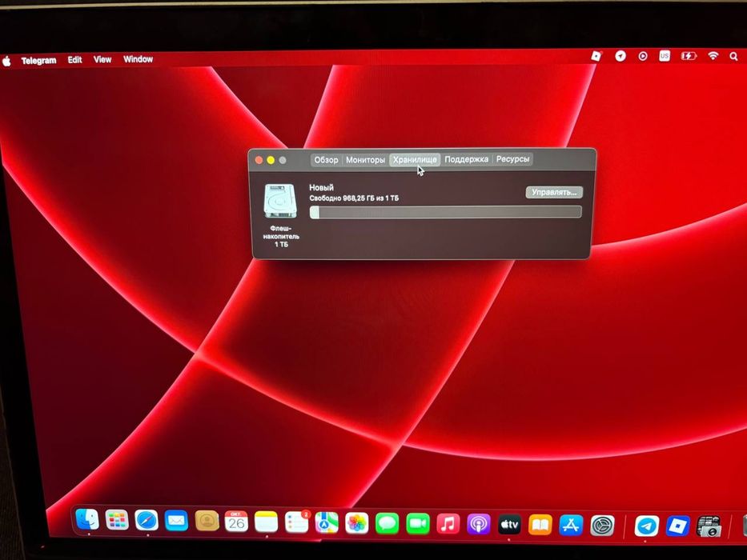The height and width of the screenshot is (560, 747).
Task: Open the Telegram application menu
Action: (x=38, y=61)
